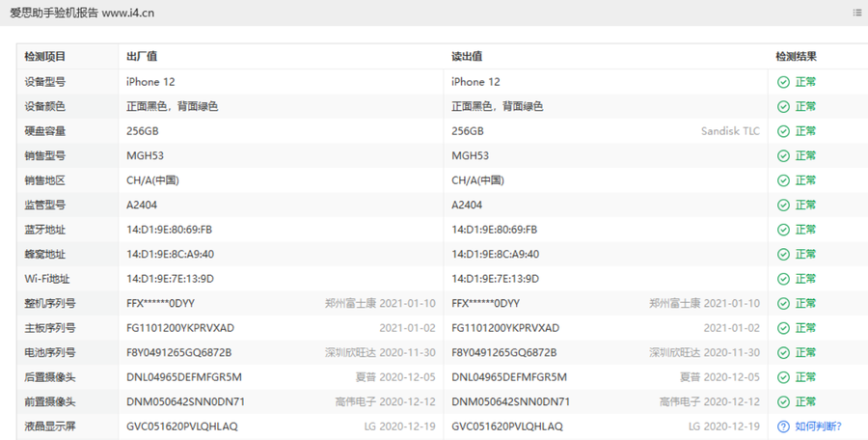Click factory front camera serial 'DNM050642SNN0DN71'
Viewport: 868px width, 440px height.
tap(185, 401)
